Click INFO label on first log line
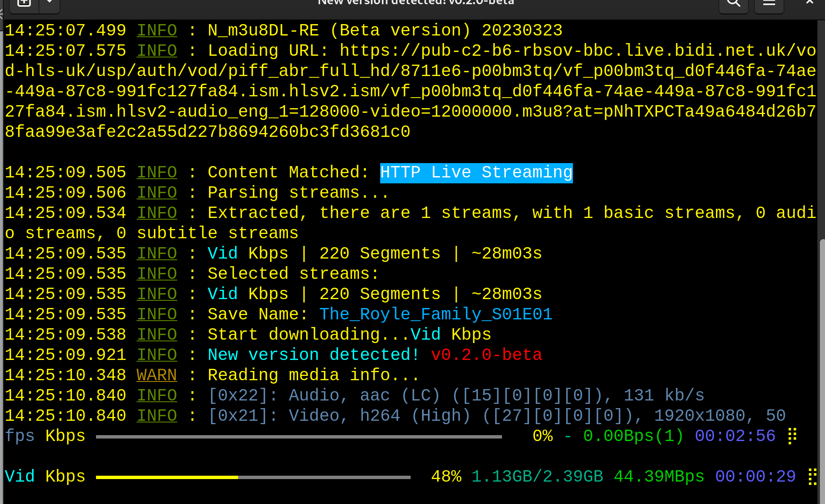This screenshot has height=504, width=825. tap(156, 30)
